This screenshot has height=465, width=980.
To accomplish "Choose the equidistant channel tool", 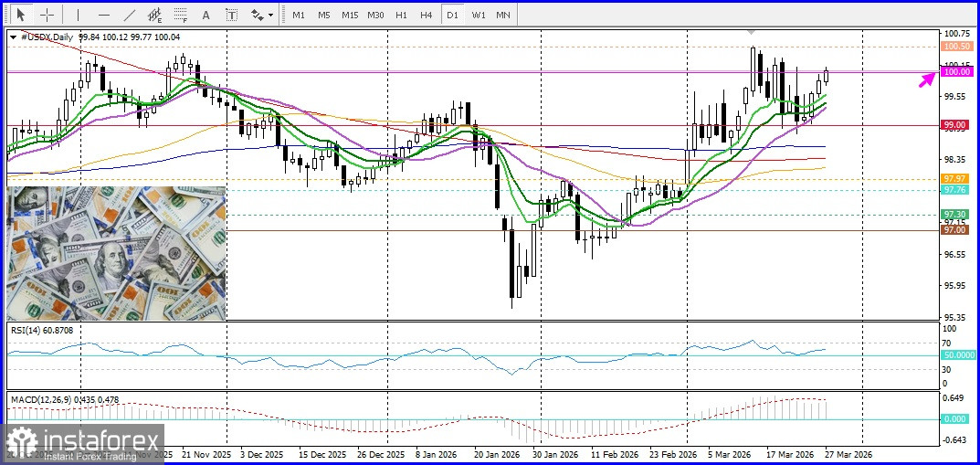I will pyautogui.click(x=156, y=15).
